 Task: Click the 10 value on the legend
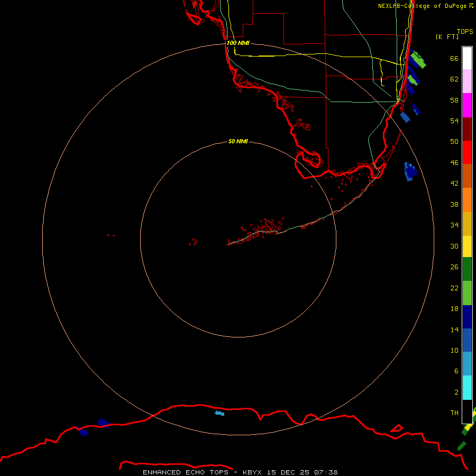(454, 351)
